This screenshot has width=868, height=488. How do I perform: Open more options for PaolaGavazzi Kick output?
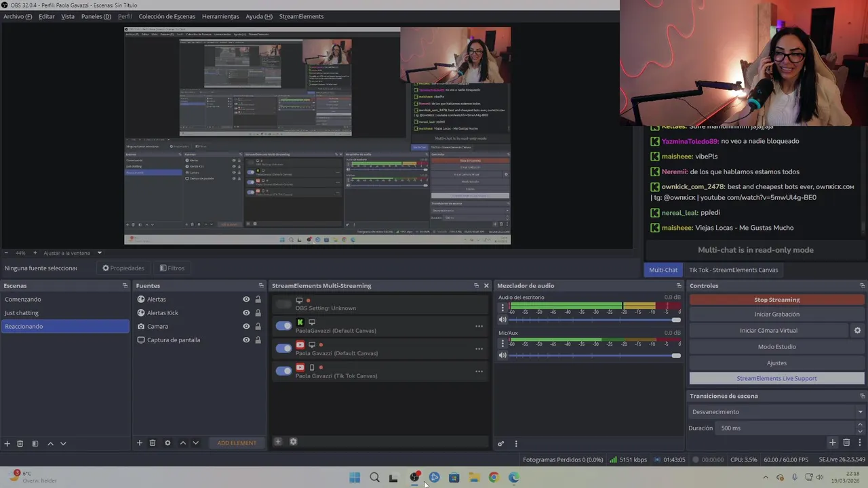point(479,326)
